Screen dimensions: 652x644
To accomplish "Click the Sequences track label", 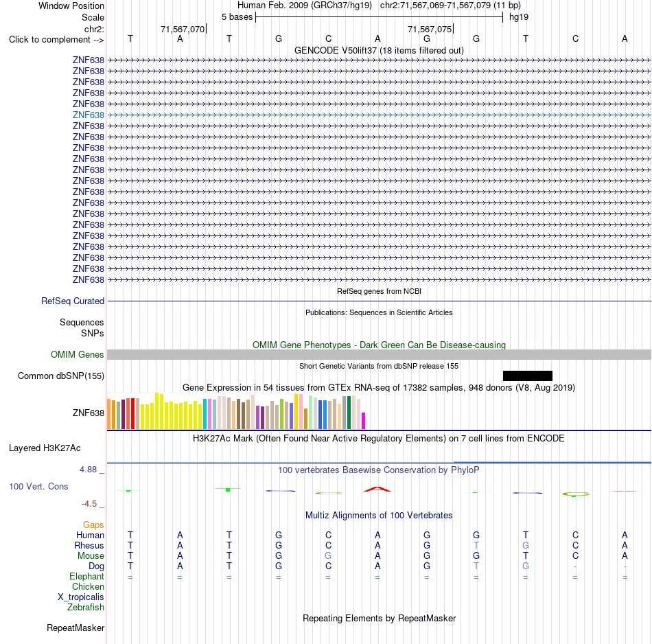I will (82, 323).
